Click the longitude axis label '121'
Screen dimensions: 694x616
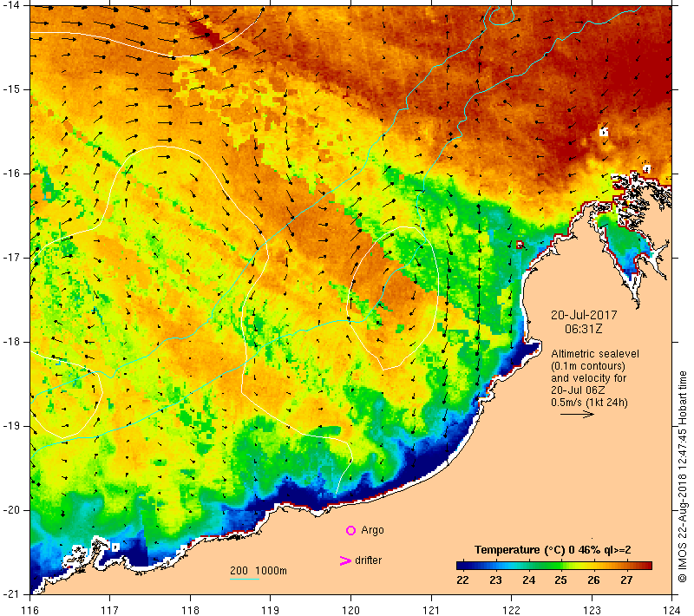tap(431, 610)
